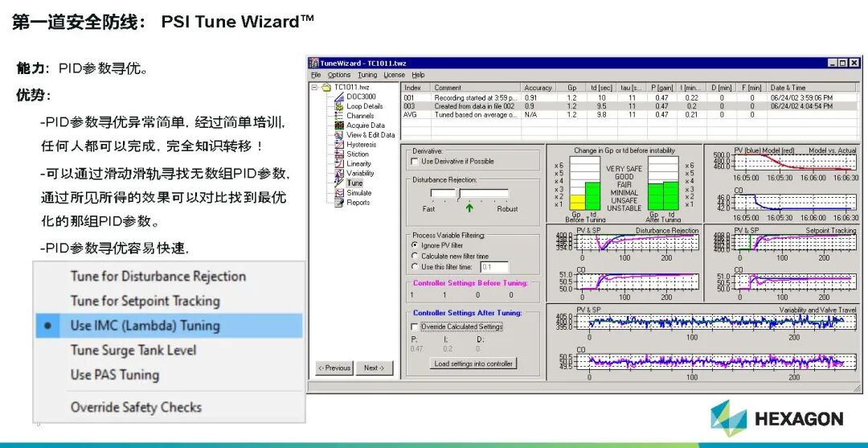Click the Before Tuning Gp yellow bar
Image resolution: width=868 pixels, height=448 pixels.
pos(577,202)
